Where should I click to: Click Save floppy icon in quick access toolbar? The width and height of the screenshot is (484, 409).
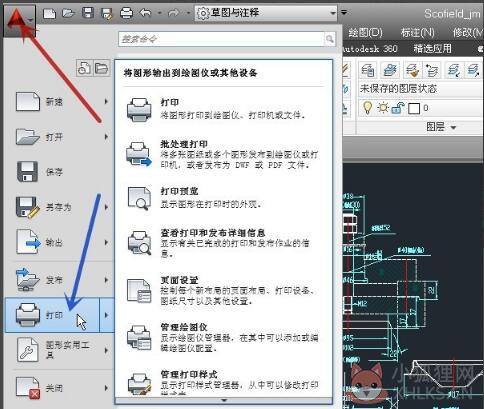coord(88,13)
